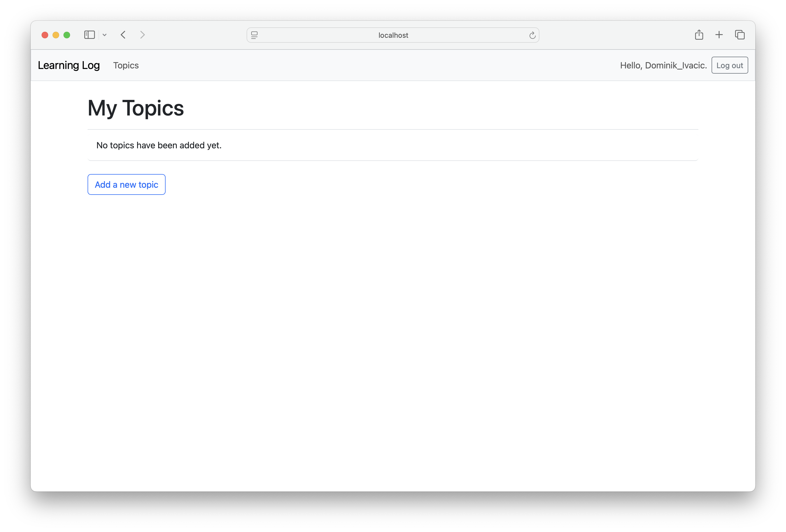Click the back navigation arrow

(x=123, y=34)
